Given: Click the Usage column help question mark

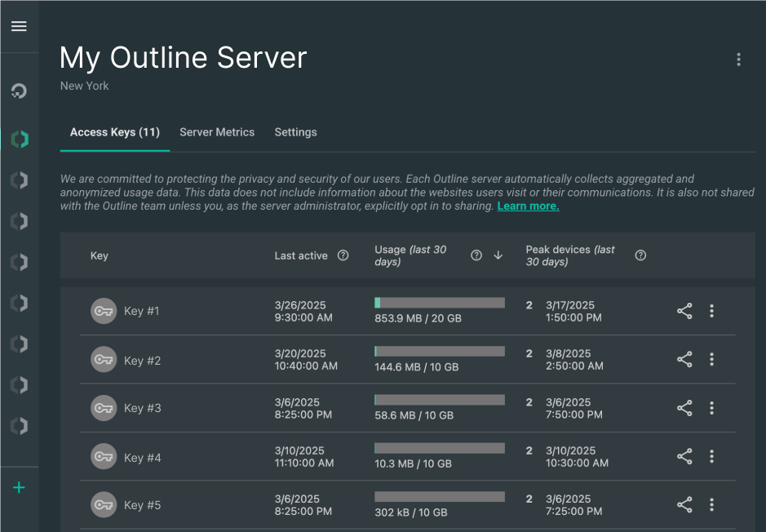Looking at the screenshot, I should coord(476,255).
